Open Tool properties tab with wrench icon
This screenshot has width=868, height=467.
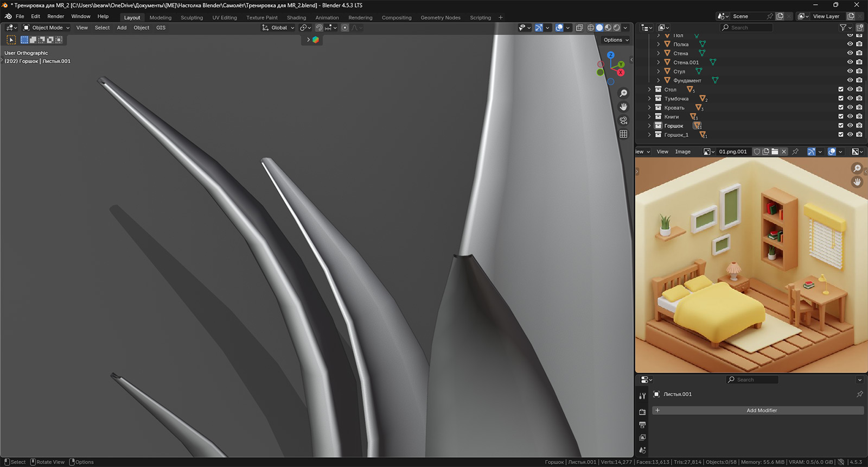[642, 396]
